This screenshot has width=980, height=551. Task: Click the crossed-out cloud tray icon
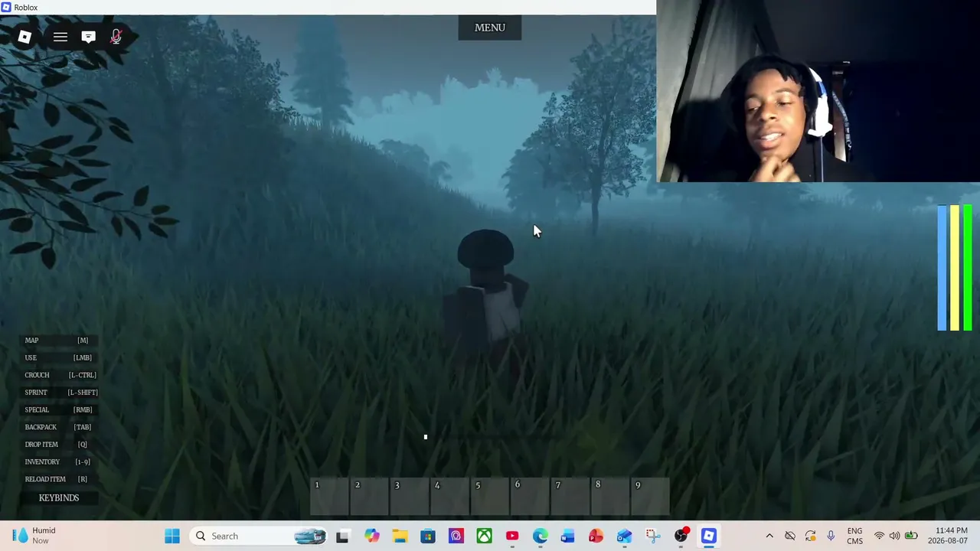[x=790, y=536]
